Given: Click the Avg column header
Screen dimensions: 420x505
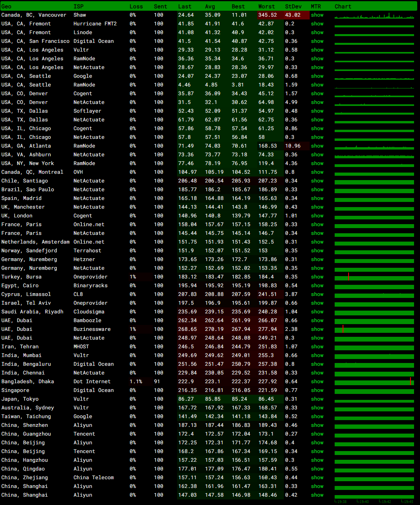Looking at the screenshot, I should (x=210, y=6).
